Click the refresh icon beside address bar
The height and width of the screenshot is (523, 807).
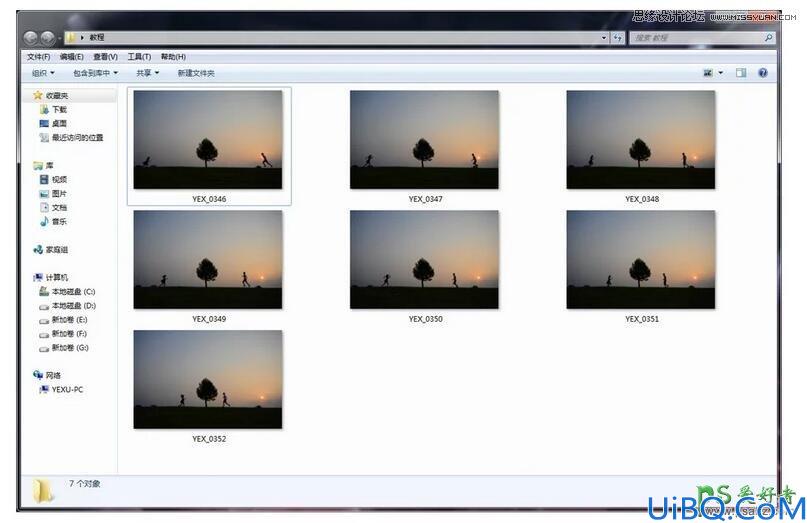point(618,38)
